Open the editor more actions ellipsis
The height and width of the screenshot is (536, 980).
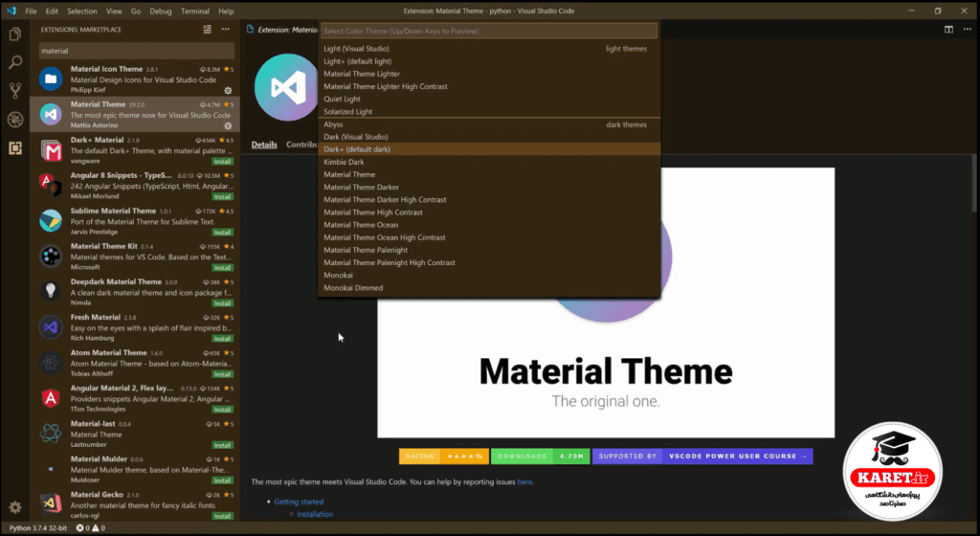click(x=968, y=30)
